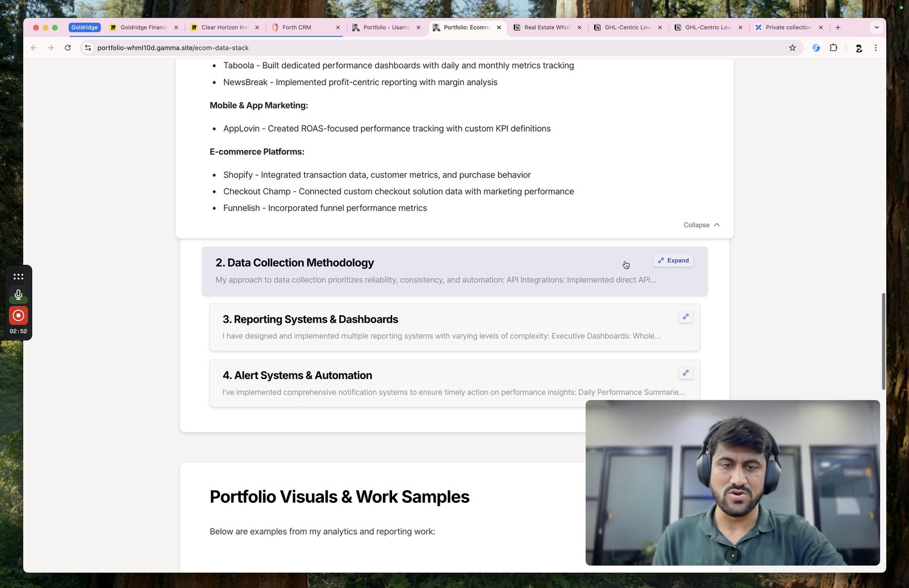Viewport: 909px width, 588px height.
Task: Close the Real Estate Wholesale tab
Action: (x=579, y=27)
